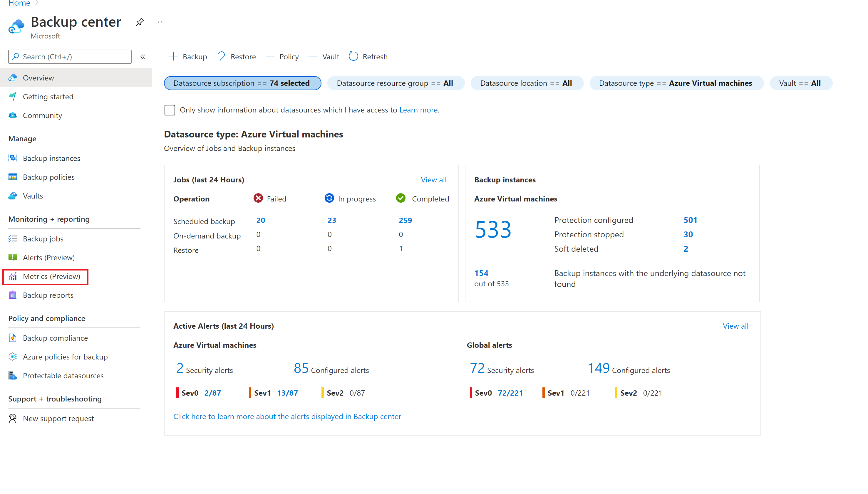Select Getting started menu item
This screenshot has height=494, width=868.
[48, 97]
